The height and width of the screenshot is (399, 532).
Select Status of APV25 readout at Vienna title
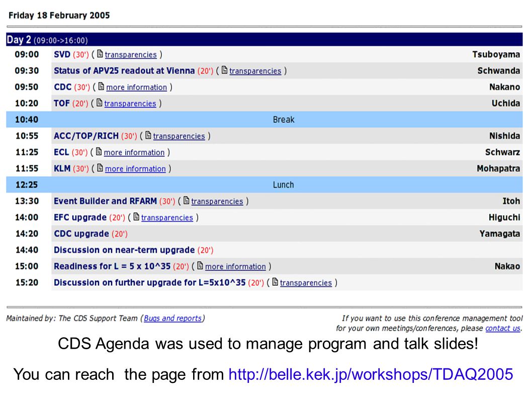(124, 70)
